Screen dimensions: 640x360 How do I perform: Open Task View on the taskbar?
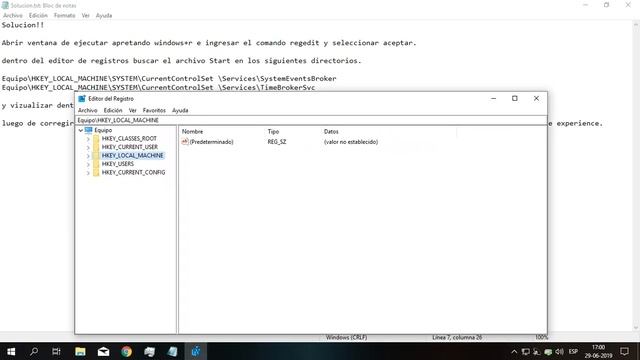(x=56, y=351)
